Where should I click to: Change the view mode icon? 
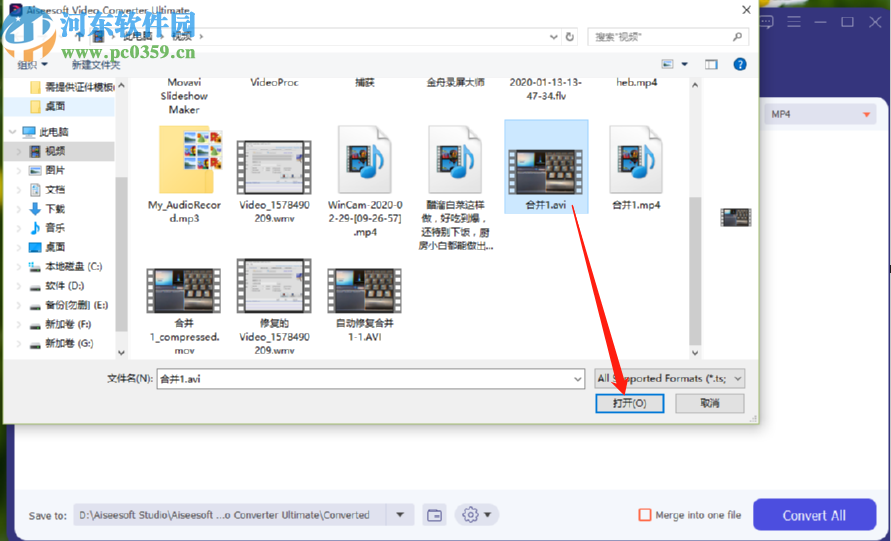668,64
